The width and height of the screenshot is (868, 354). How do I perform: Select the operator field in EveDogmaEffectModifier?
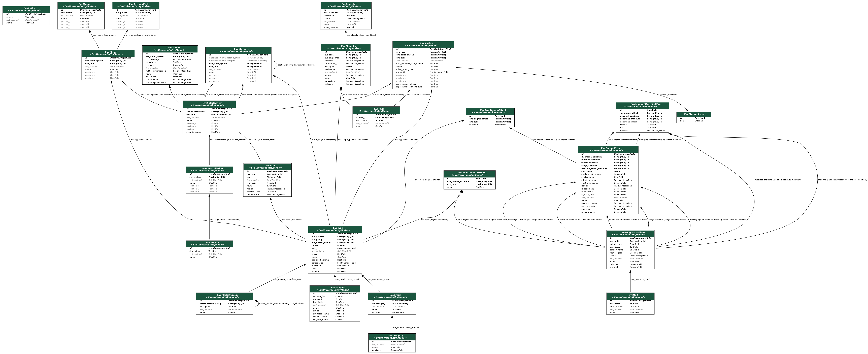coord(642,131)
